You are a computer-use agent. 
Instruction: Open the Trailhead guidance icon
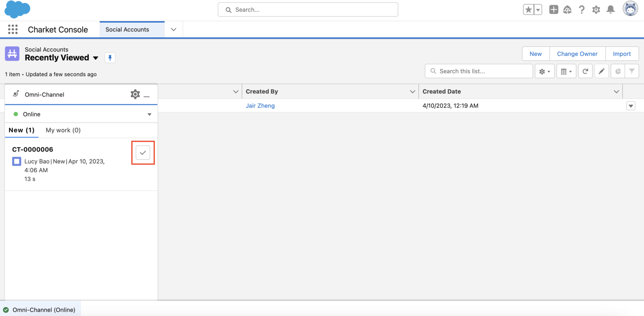[568, 9]
